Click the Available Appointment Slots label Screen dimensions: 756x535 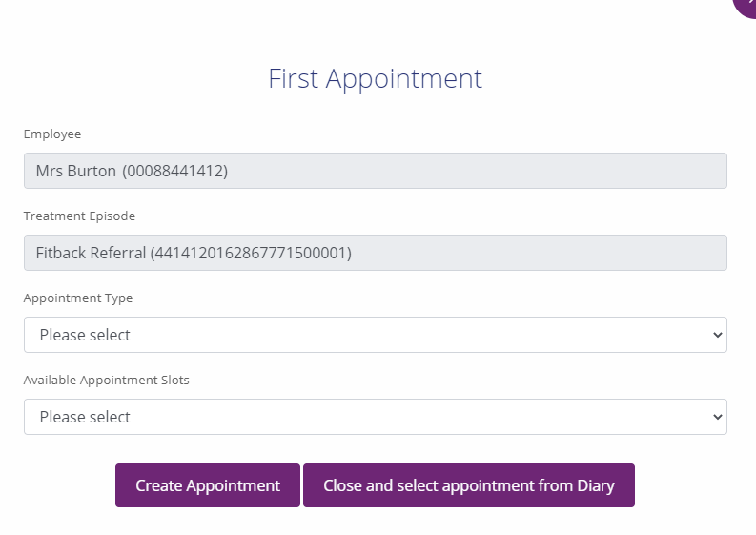click(107, 381)
